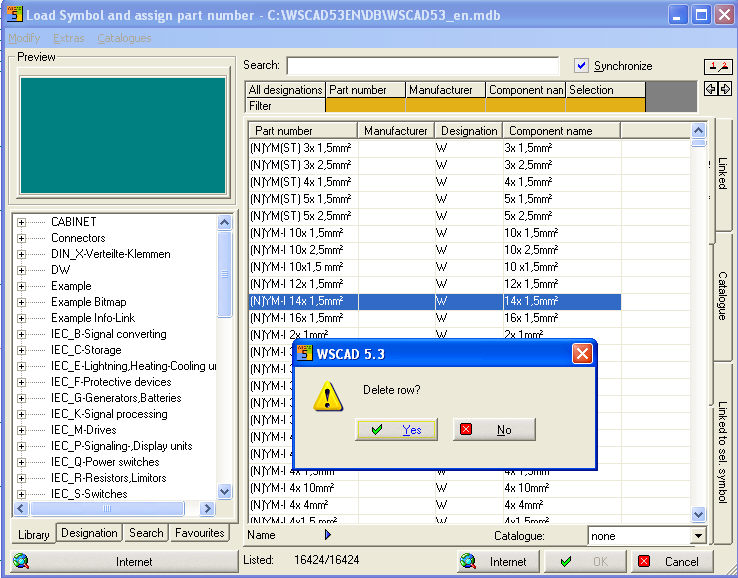This screenshot has width=738, height=578.
Task: Decline deletion with the No button
Action: point(494,429)
